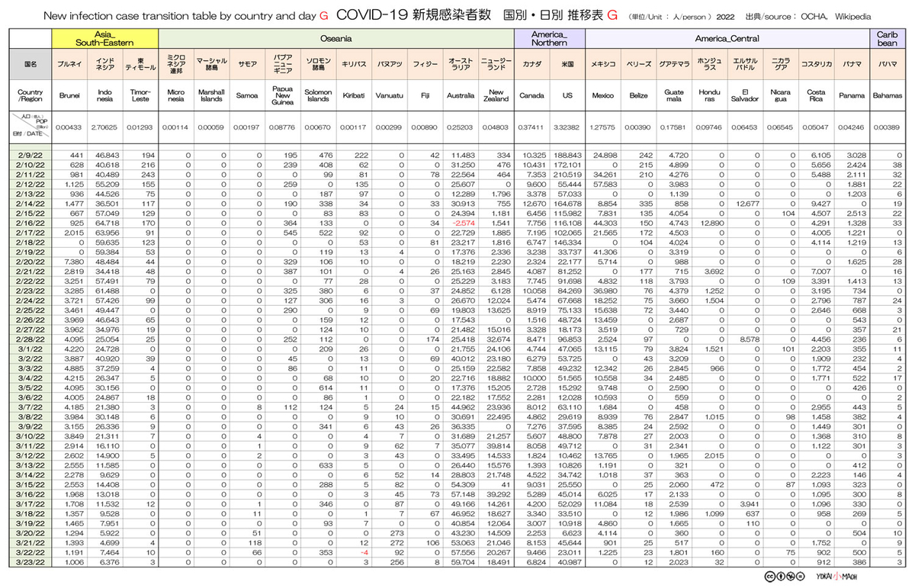Click the Australia country column header

click(x=460, y=95)
